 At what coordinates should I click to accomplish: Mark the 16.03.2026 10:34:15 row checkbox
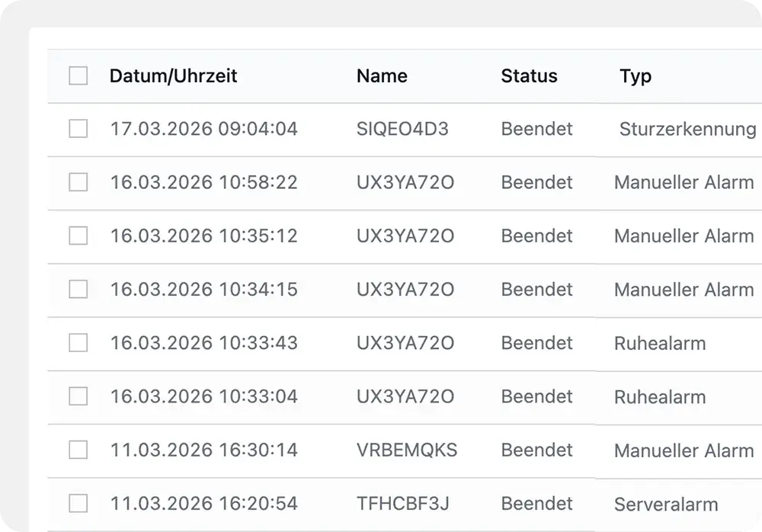pyautogui.click(x=78, y=290)
